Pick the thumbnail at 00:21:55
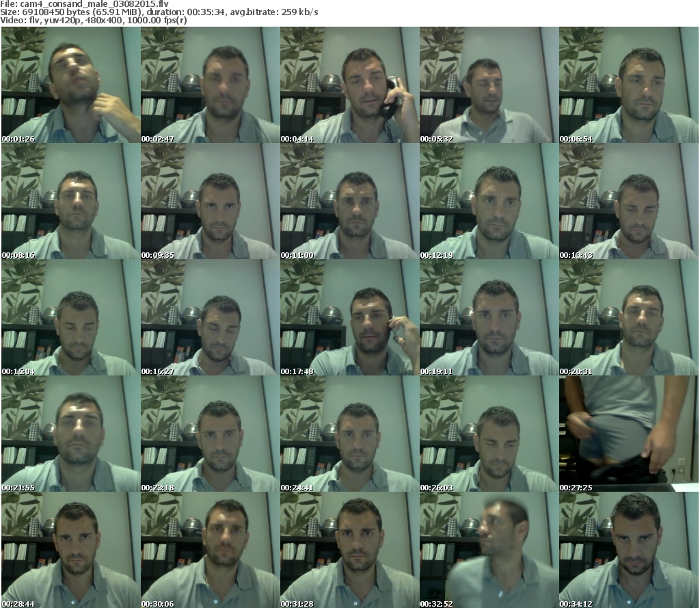The image size is (700, 608). (71, 434)
